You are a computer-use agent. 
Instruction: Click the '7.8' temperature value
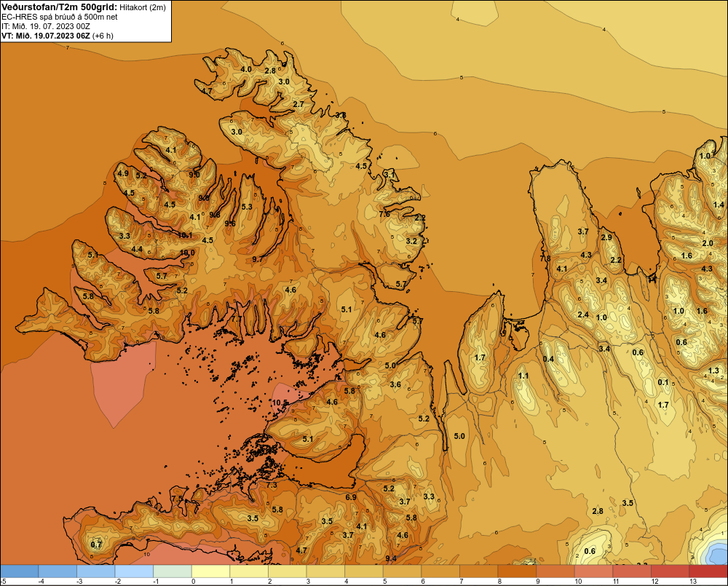[545, 258]
